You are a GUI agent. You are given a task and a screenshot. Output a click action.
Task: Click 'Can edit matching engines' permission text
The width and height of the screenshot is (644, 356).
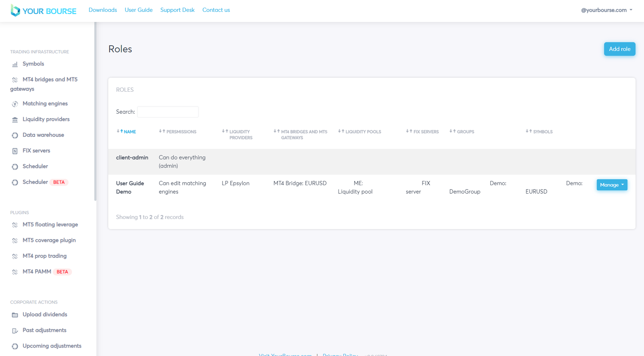(x=182, y=187)
